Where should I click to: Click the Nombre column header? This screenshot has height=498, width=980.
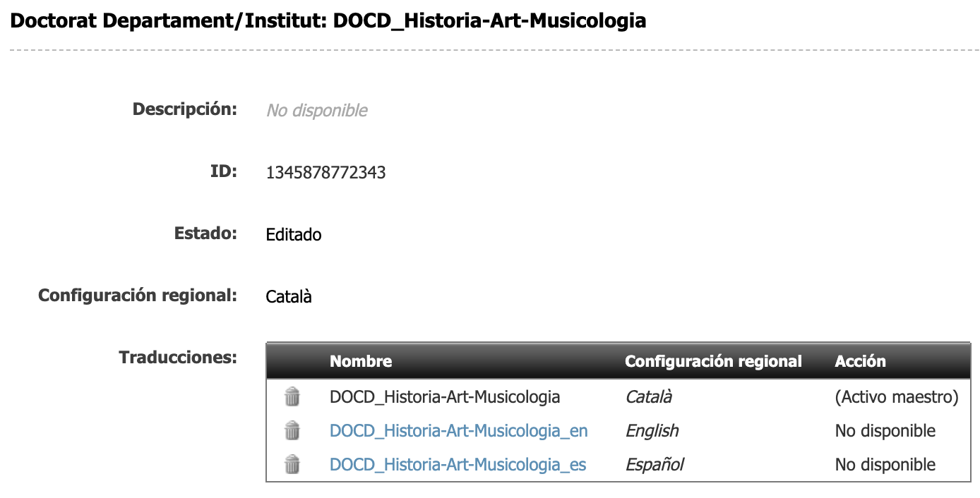tap(360, 362)
